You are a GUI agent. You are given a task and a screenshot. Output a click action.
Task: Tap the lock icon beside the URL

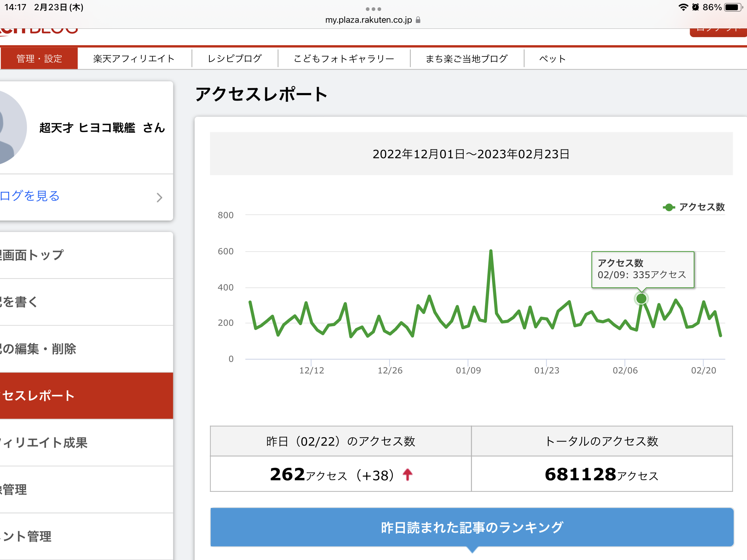pos(418,20)
